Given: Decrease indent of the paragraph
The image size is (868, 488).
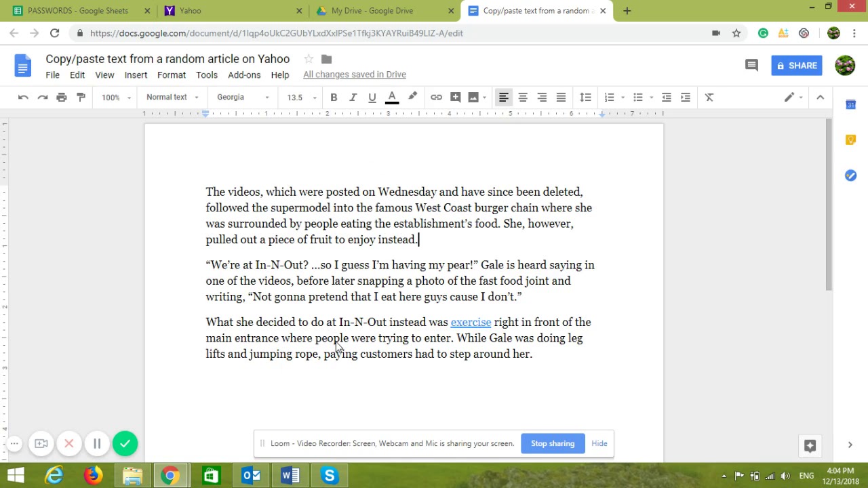Looking at the screenshot, I should 667,98.
